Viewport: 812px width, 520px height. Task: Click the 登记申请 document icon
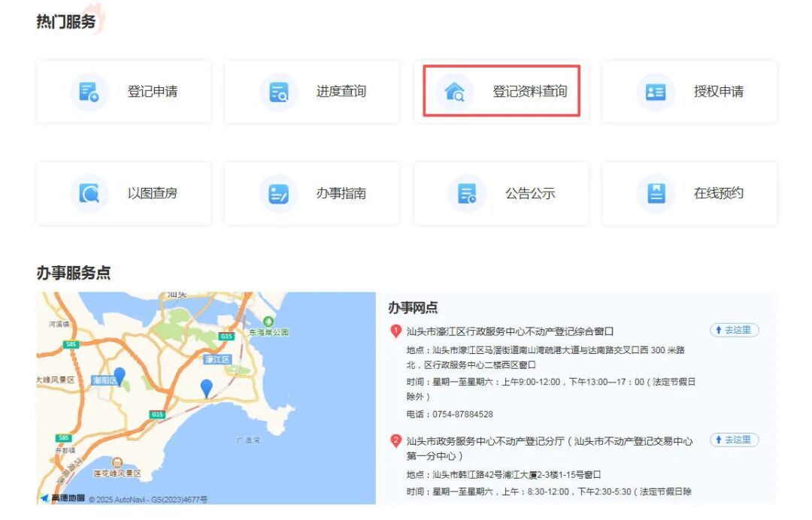(x=89, y=92)
